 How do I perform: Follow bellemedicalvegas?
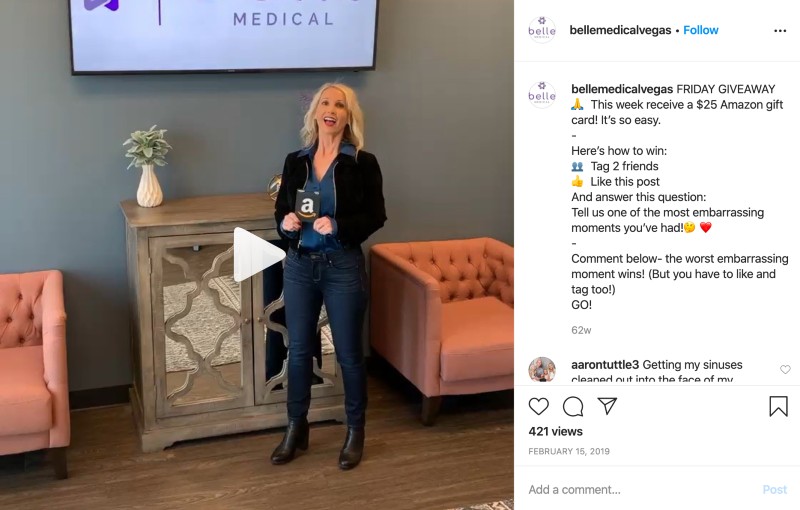coord(701,30)
